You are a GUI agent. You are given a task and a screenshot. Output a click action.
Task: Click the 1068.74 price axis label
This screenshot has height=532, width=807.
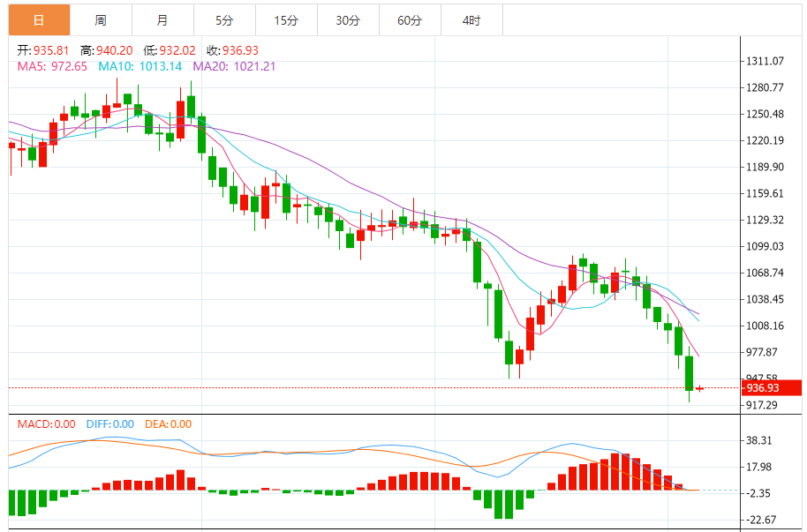[x=765, y=273]
